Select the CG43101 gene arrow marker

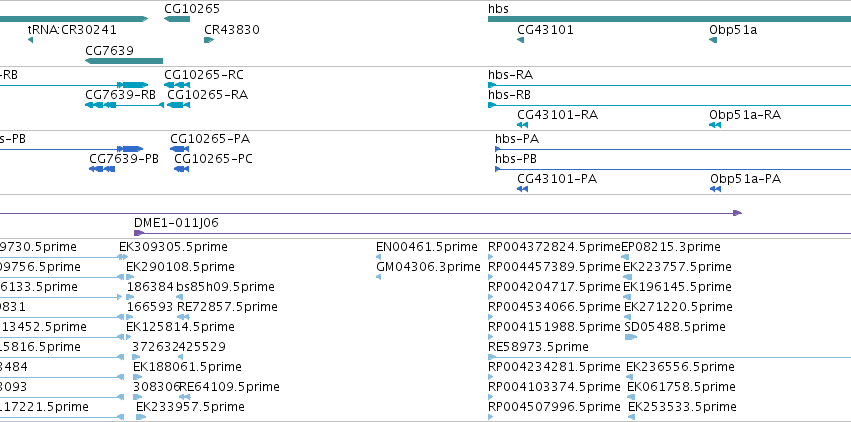pyautogui.click(x=520, y=40)
